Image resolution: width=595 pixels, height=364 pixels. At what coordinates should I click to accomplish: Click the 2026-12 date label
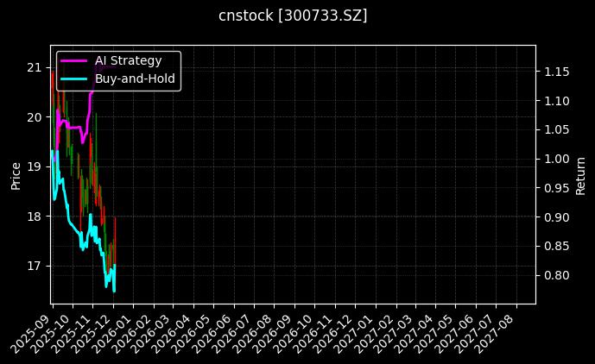pos(333,335)
